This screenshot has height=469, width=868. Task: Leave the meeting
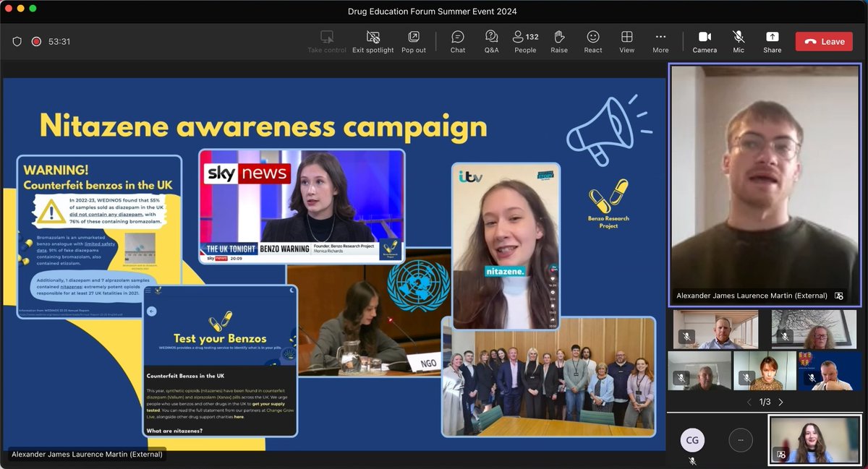click(824, 42)
